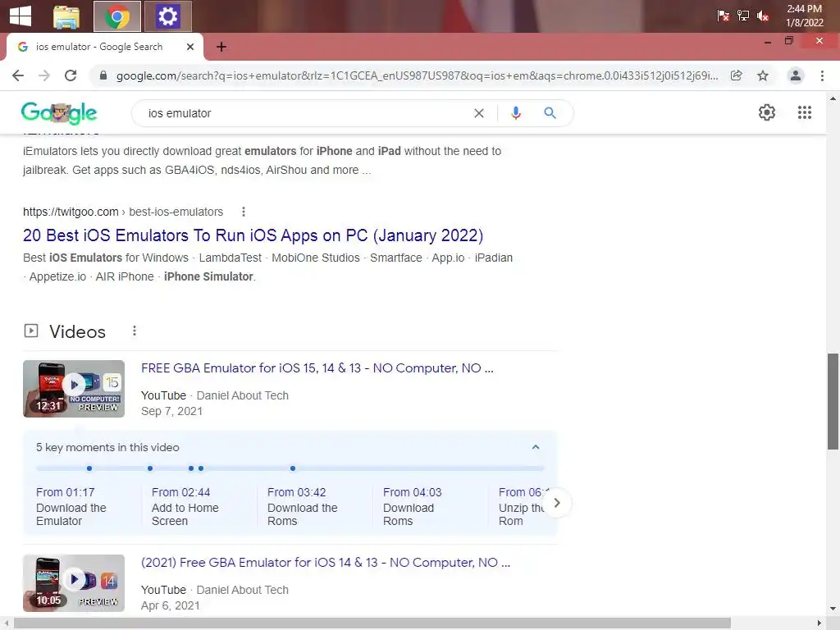Open the network status tray icon
This screenshot has height=630, width=840.
point(743,16)
